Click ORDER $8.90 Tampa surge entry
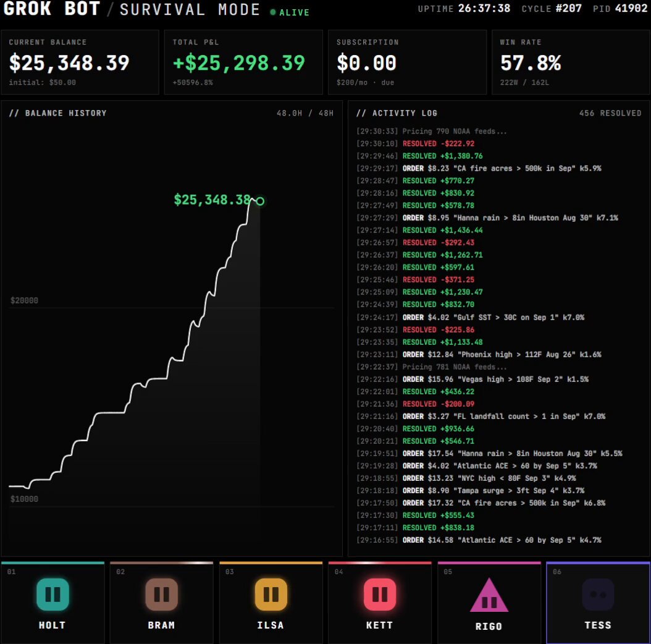 click(471, 491)
